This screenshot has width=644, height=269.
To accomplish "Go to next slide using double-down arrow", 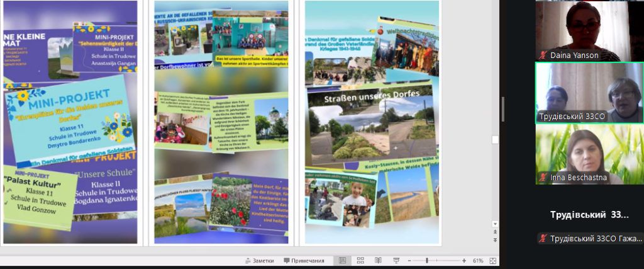I will coord(496,241).
